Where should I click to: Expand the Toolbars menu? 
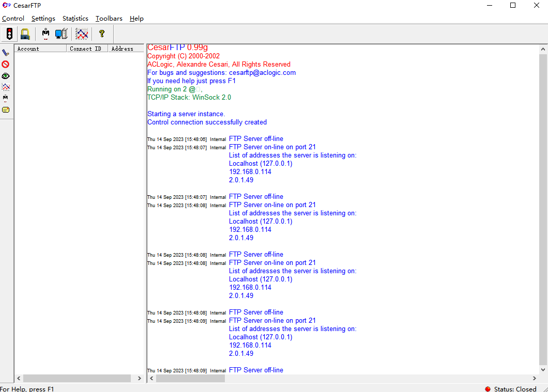tap(109, 19)
